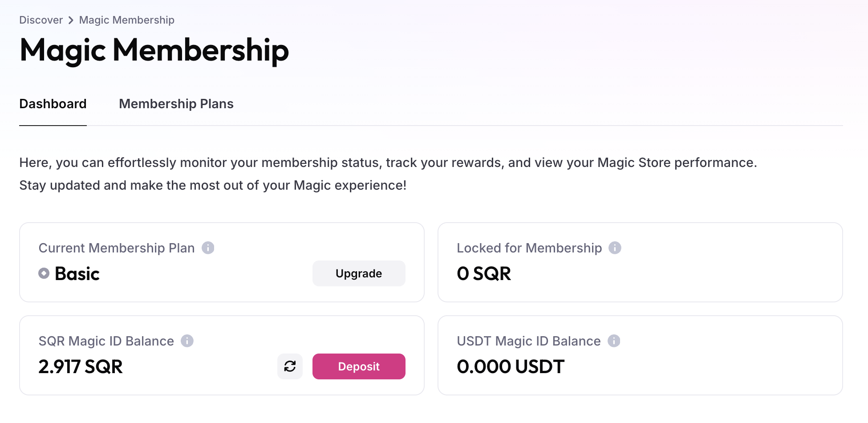Open info icon next to USDT Magic ID Balance
868x423 pixels.
614,341
